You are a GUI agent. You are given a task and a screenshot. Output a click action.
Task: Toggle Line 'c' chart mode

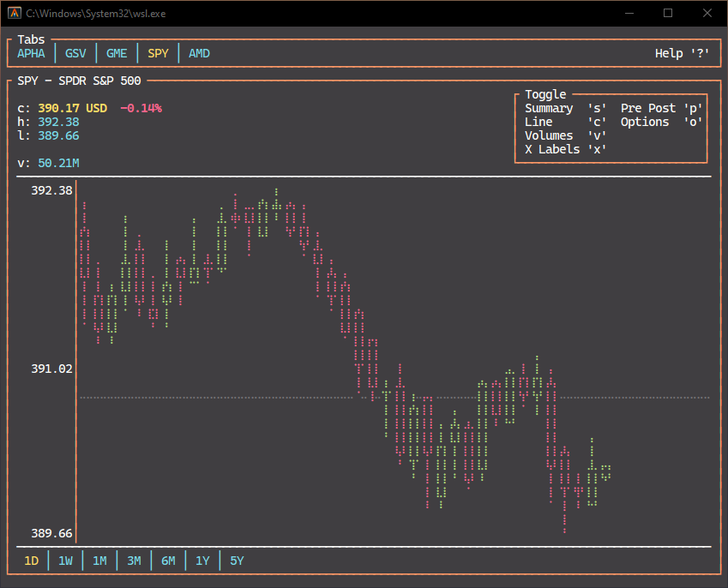[x=565, y=122]
